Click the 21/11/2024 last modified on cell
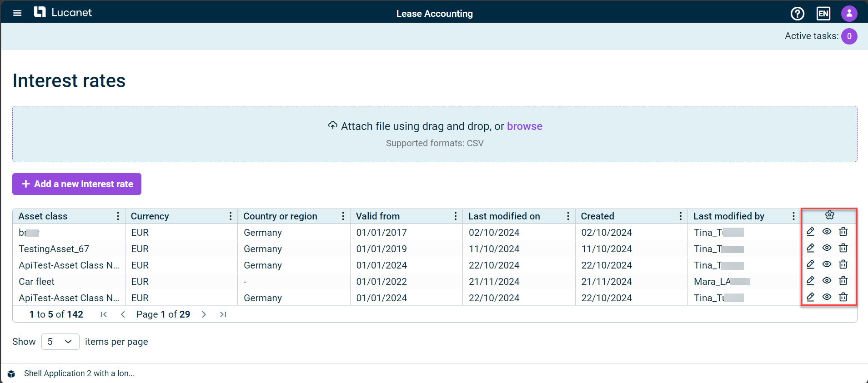This screenshot has width=868, height=383. click(519, 282)
